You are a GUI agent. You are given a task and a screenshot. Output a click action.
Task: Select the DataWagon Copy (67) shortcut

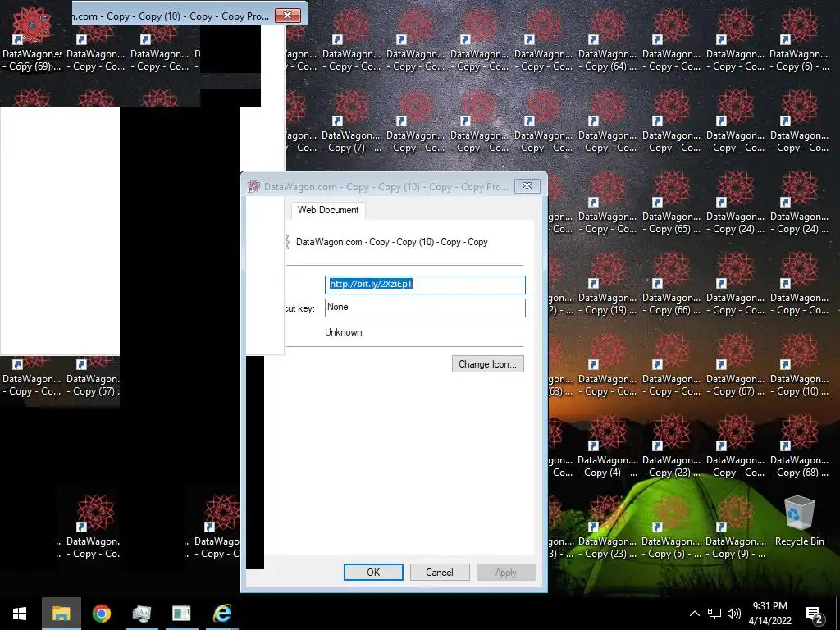(x=736, y=366)
